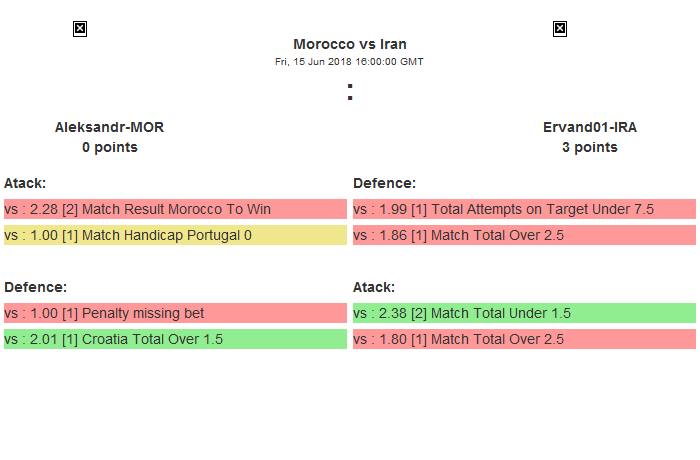Open player Aleksandr-MOR's name
Viewport: 700px width, 460px height.
110,127
